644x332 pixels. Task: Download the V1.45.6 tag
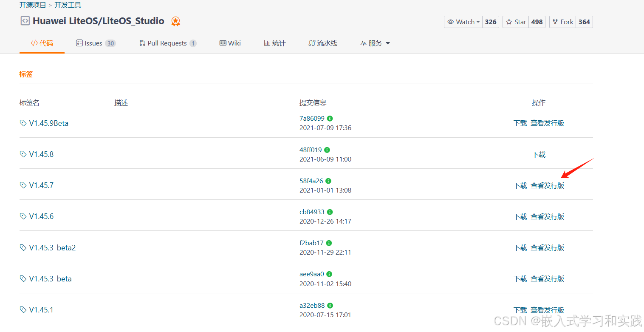click(520, 217)
